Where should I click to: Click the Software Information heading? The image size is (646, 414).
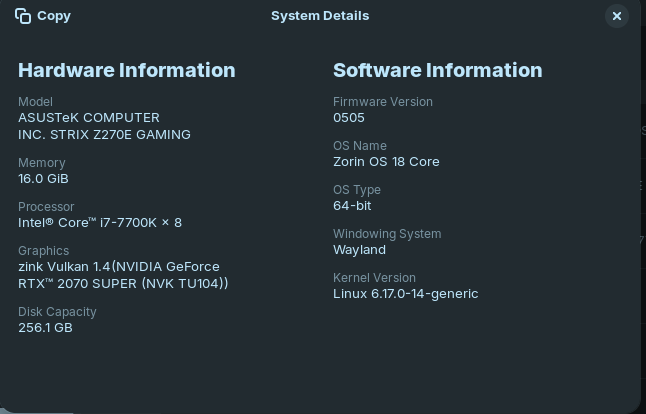click(437, 70)
